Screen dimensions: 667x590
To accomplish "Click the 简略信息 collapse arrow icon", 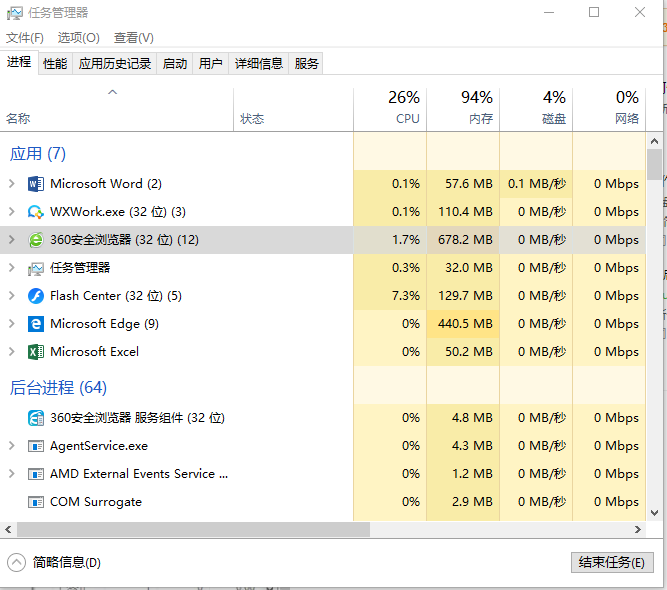I will coord(16,563).
